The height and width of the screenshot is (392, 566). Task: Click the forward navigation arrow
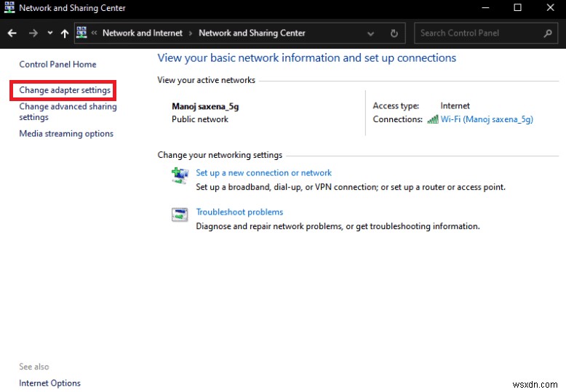click(33, 33)
